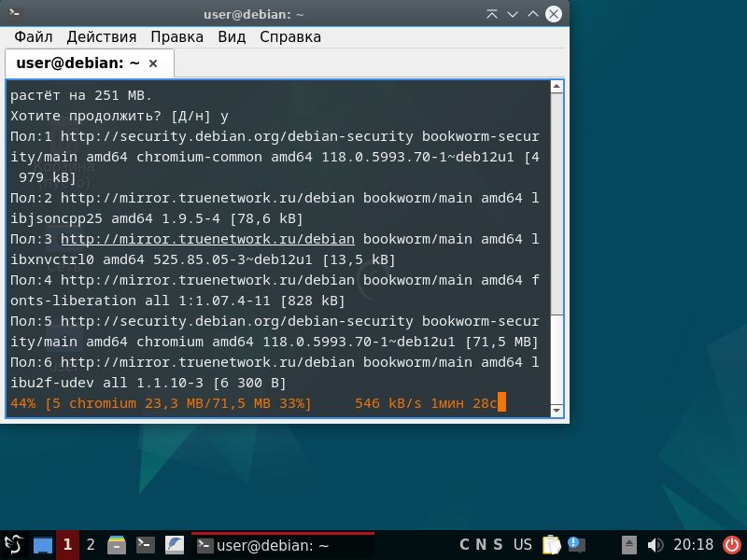Screen dimensions: 747x560
Task: Open the Действия menu
Action: [102, 37]
